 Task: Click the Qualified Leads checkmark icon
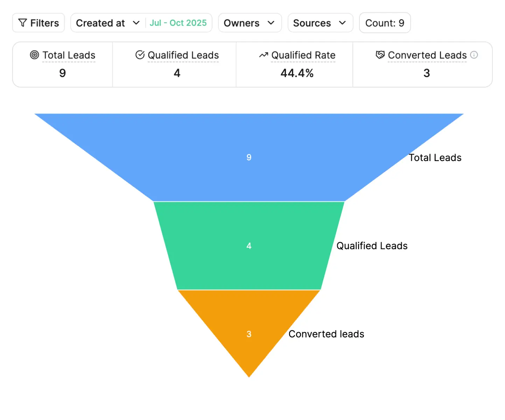tap(140, 55)
